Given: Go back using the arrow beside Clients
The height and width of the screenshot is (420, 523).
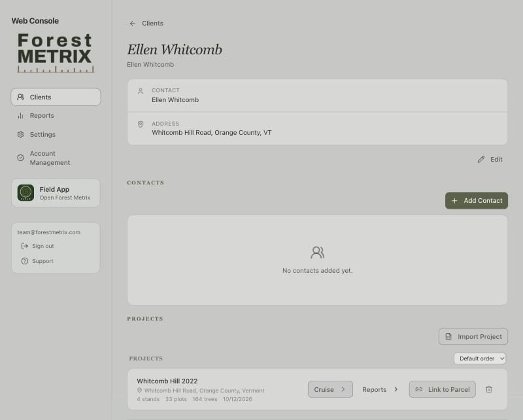Looking at the screenshot, I should tap(133, 24).
